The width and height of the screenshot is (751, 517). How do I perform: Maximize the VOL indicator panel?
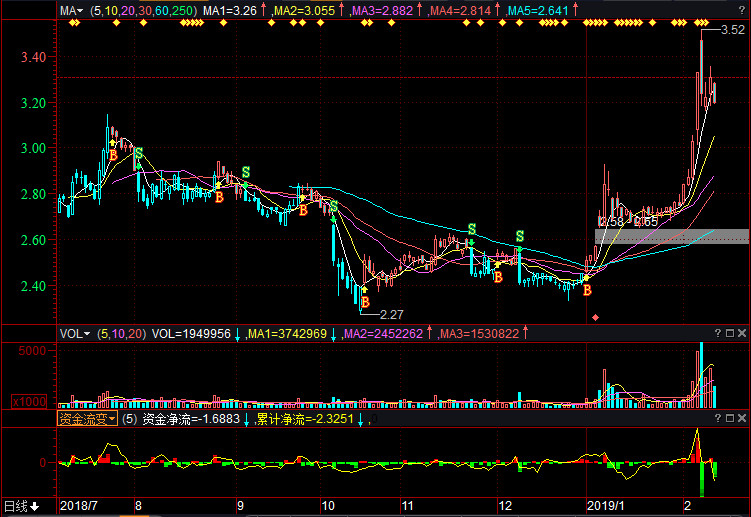(730, 333)
